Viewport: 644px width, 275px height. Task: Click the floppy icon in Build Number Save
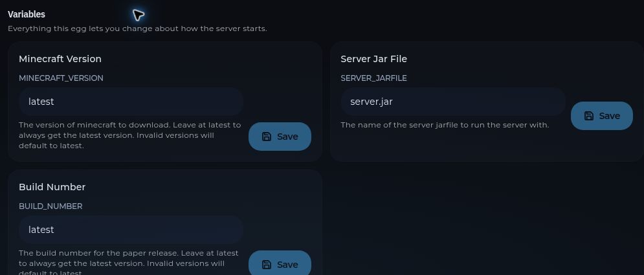click(x=266, y=265)
